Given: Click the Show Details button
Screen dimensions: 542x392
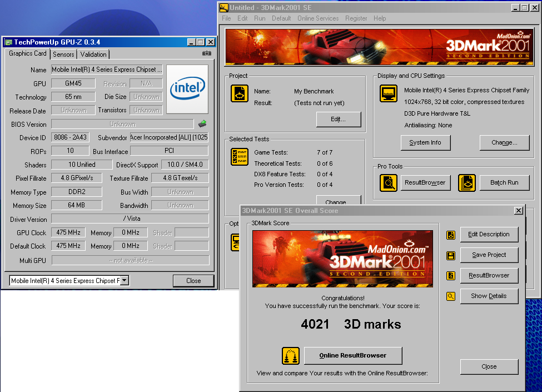Looking at the screenshot, I should pos(489,296).
